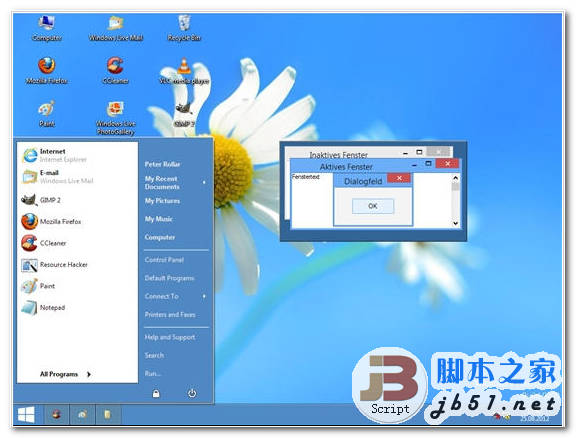Image resolution: width=576 pixels, height=438 pixels.
Task: Click the Fenstertext text area
Action: click(x=305, y=177)
